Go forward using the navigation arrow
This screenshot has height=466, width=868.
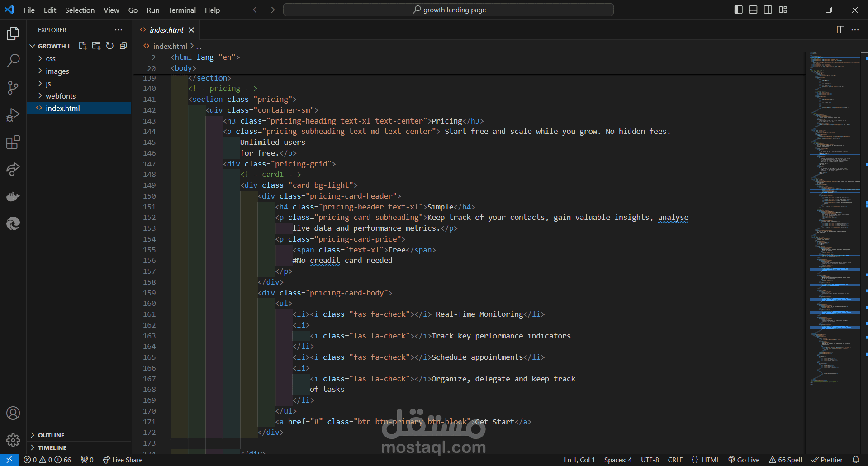[x=271, y=10]
